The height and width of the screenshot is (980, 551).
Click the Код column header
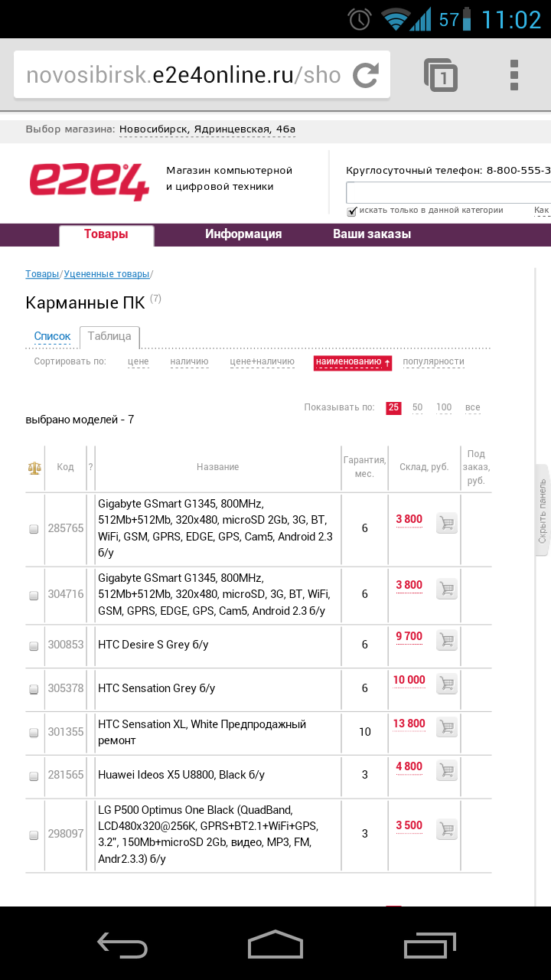pyautogui.click(x=65, y=467)
